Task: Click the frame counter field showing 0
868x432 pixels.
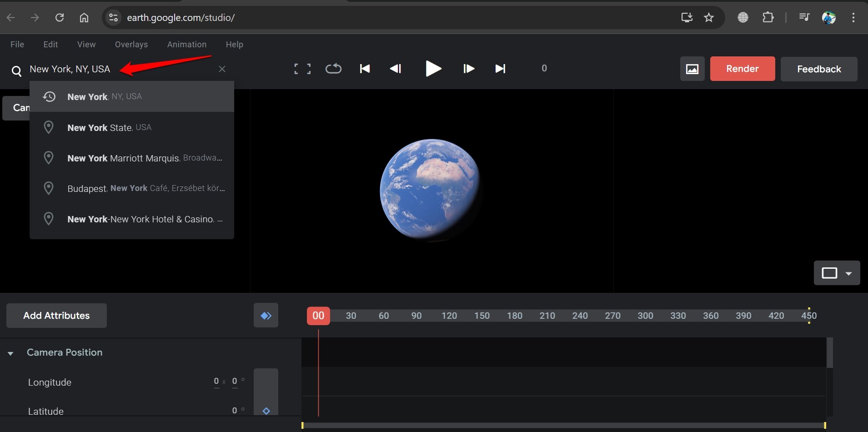Action: click(x=544, y=68)
